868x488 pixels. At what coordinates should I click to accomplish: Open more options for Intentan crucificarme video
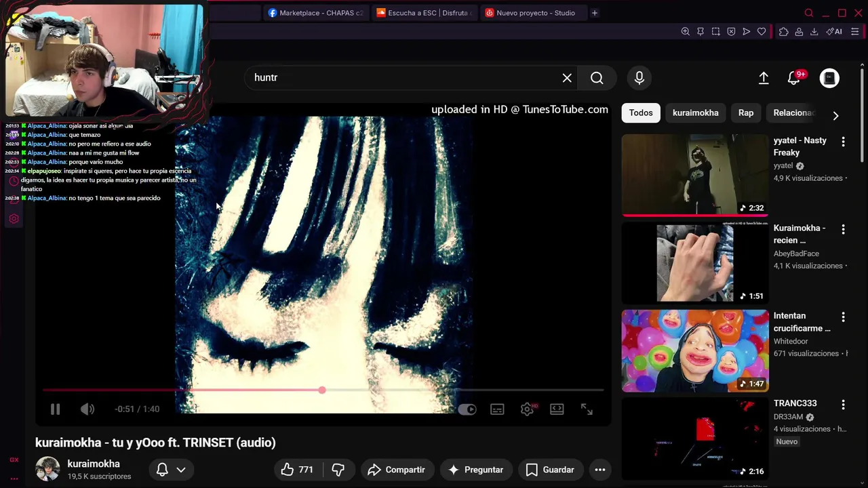click(843, 317)
